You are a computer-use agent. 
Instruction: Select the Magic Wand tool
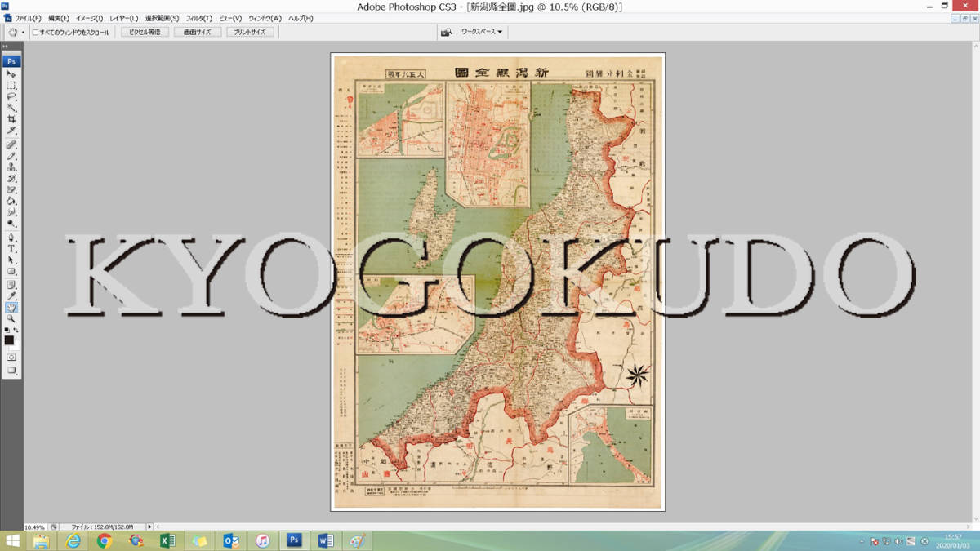(11, 108)
